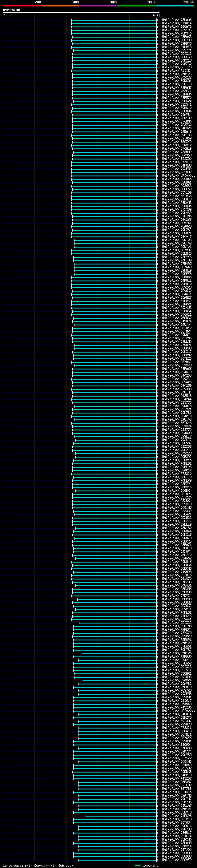Select hit UniRef100_B6TR18
197x868 pixels.
pos(176,819)
